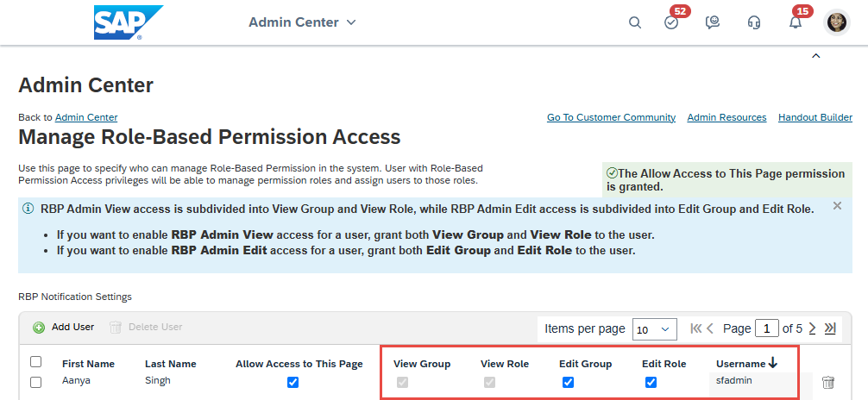The image size is (868, 400).
Task: Expand the Admin Center module dropdown
Action: (x=302, y=22)
